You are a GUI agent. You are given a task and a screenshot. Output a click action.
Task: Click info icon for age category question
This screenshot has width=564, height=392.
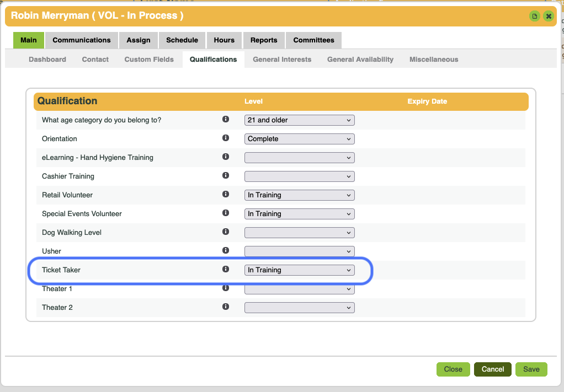point(225,119)
